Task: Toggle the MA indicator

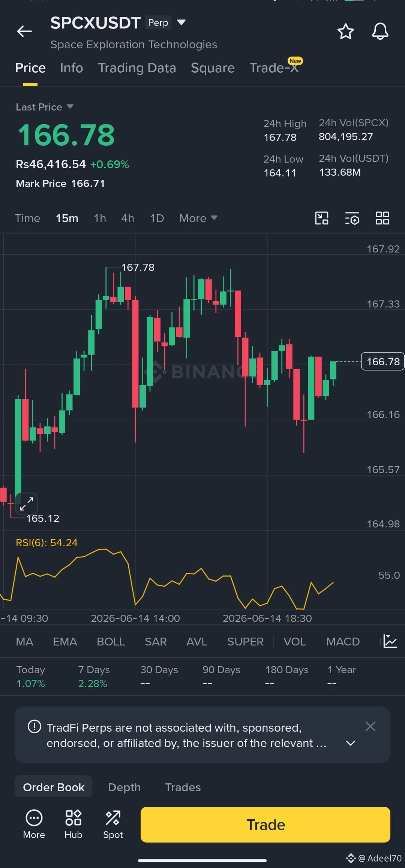Action: click(24, 642)
